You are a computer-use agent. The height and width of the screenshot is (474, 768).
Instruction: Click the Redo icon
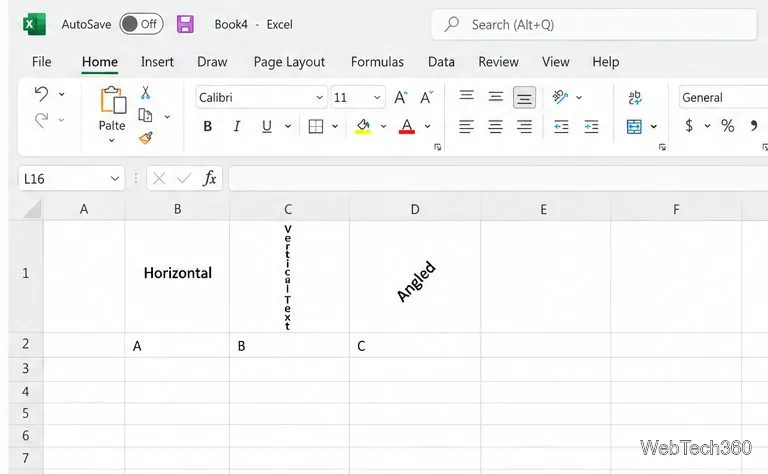pos(42,119)
